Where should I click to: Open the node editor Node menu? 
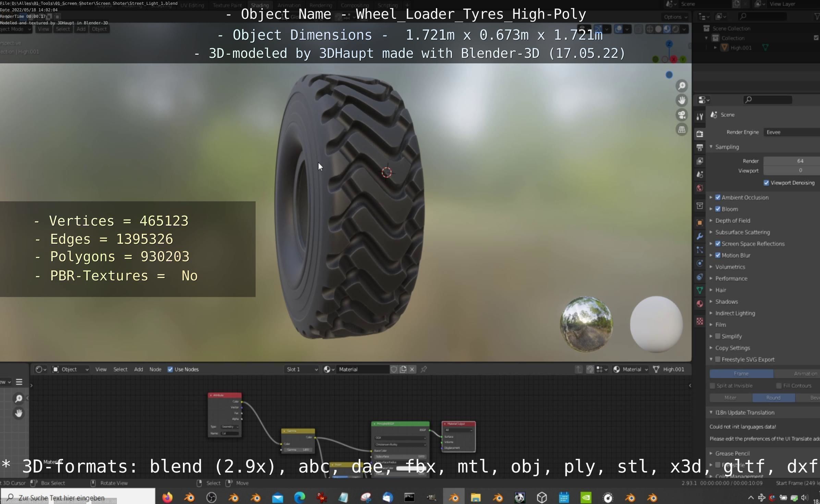click(155, 369)
